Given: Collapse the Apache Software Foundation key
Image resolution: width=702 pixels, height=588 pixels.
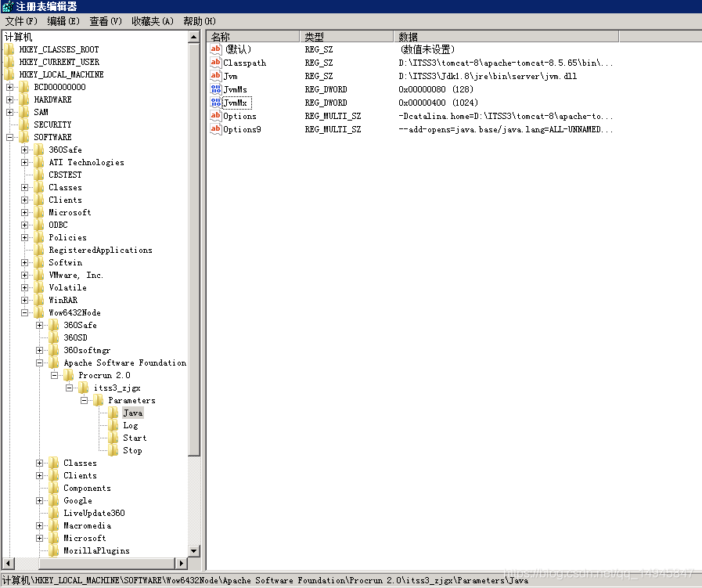Looking at the screenshot, I should point(39,363).
